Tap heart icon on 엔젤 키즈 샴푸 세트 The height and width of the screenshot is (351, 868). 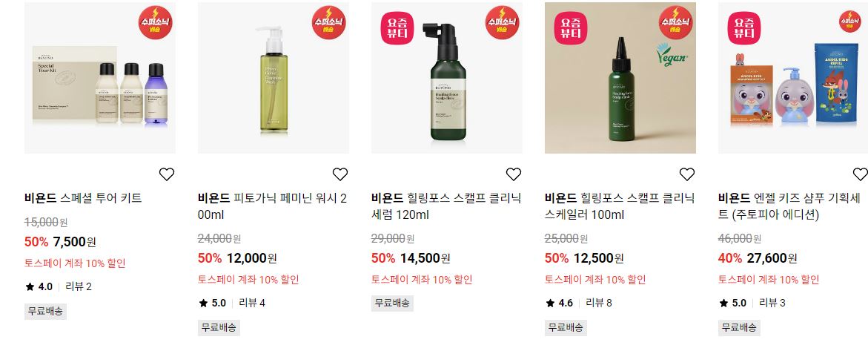click(861, 174)
